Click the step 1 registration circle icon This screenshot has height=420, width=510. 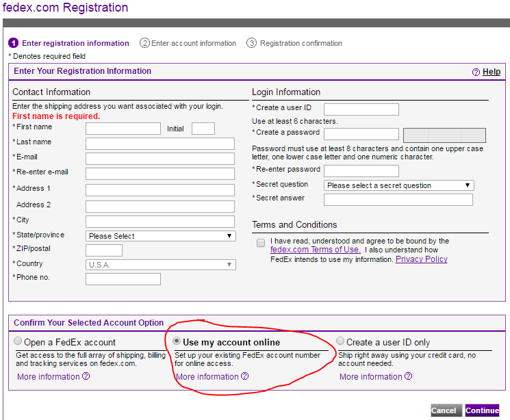coord(13,43)
